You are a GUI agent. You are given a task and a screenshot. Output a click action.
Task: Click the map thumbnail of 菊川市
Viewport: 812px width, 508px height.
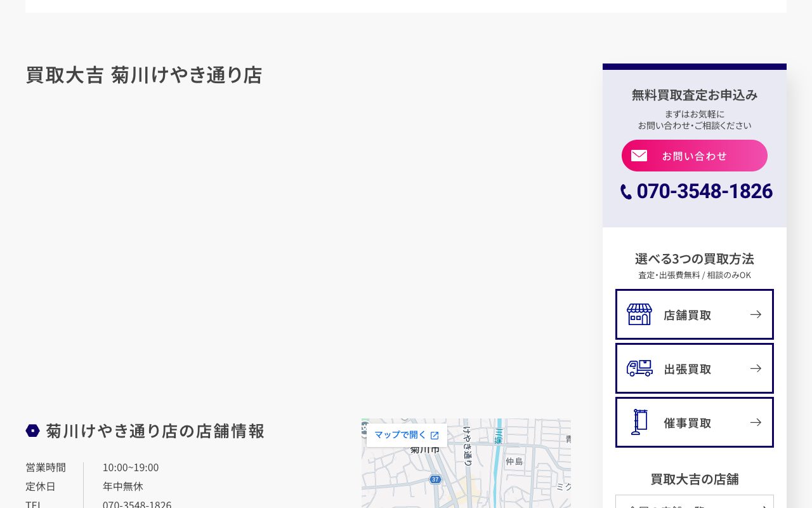tap(466, 463)
